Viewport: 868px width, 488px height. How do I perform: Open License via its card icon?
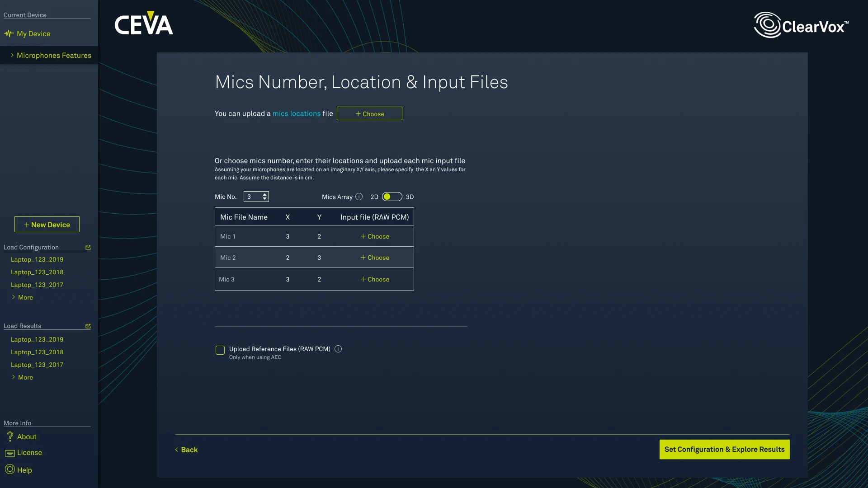pyautogui.click(x=10, y=453)
